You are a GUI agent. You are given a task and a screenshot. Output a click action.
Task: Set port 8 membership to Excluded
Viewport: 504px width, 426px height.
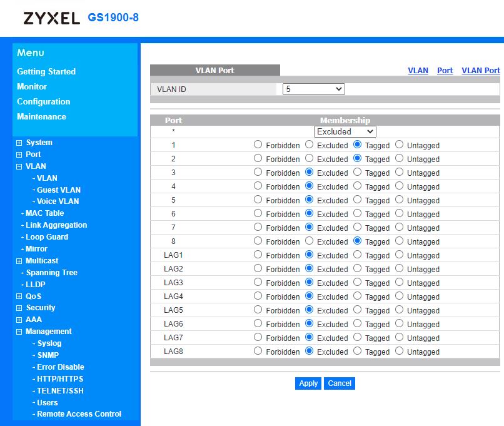pyautogui.click(x=309, y=241)
